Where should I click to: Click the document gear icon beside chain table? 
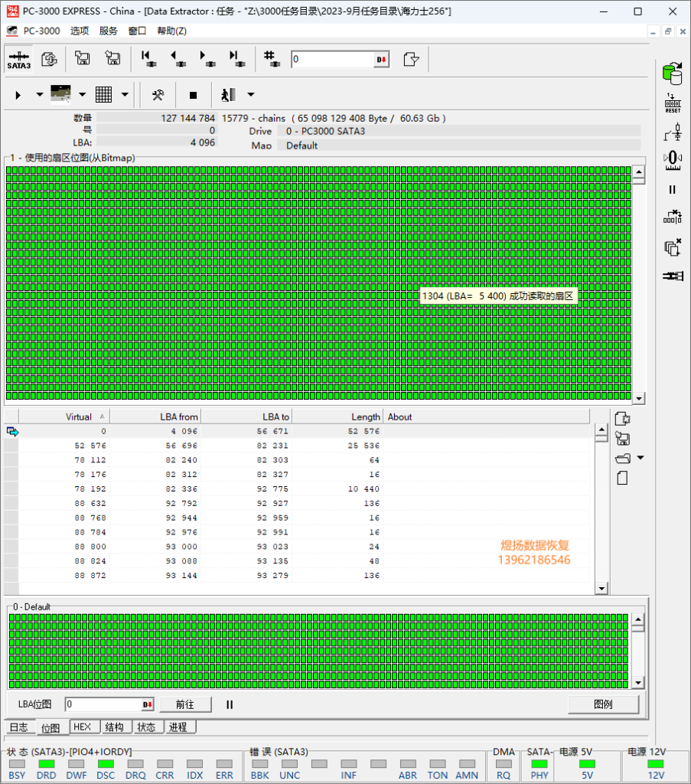tap(623, 419)
